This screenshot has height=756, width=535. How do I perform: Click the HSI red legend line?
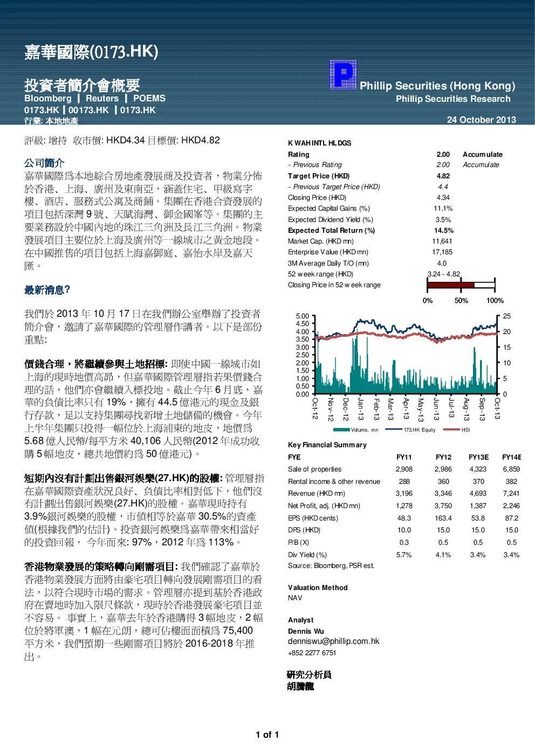pos(451,430)
